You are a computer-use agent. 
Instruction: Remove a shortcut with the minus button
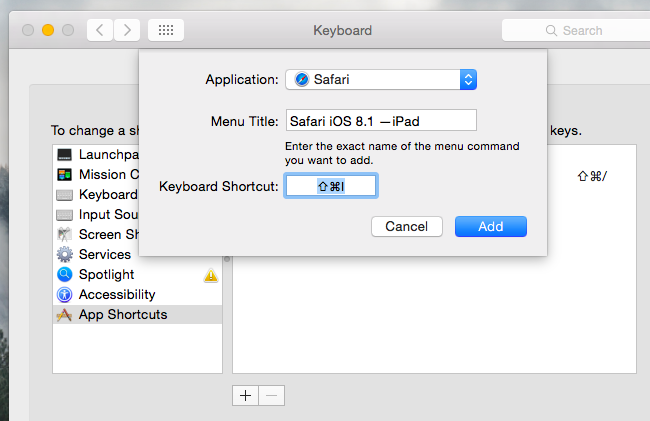click(x=272, y=396)
